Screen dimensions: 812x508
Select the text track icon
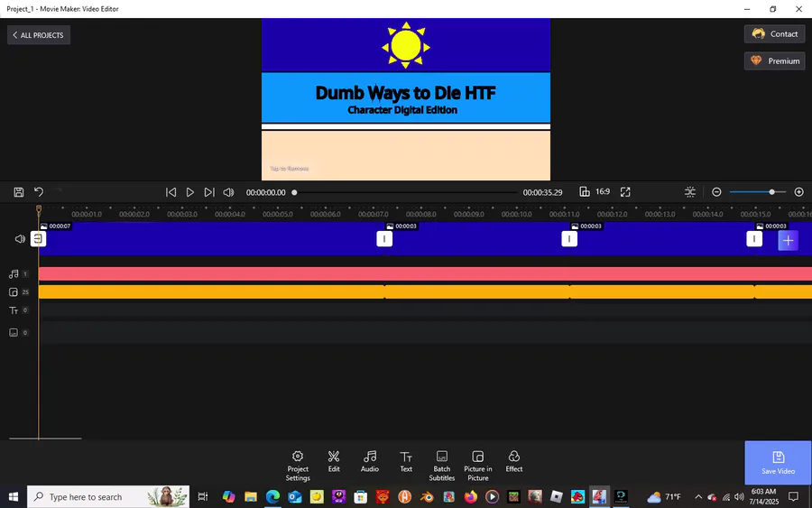point(14,310)
